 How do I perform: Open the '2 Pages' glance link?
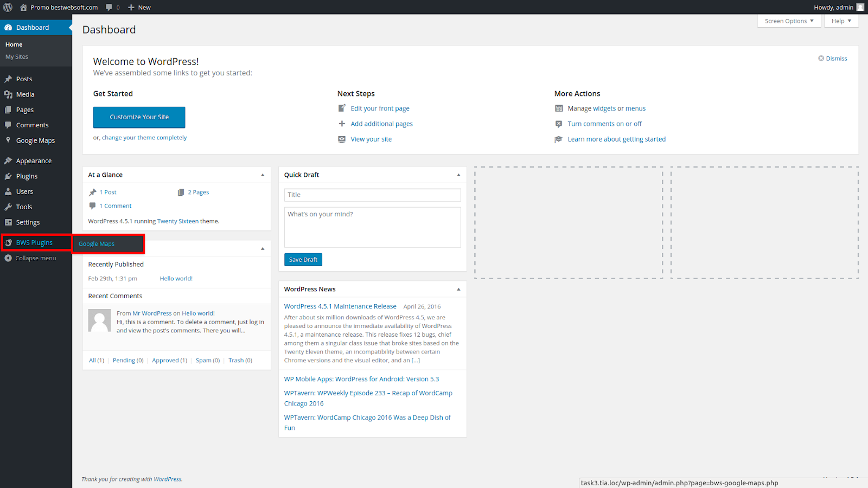(x=199, y=192)
